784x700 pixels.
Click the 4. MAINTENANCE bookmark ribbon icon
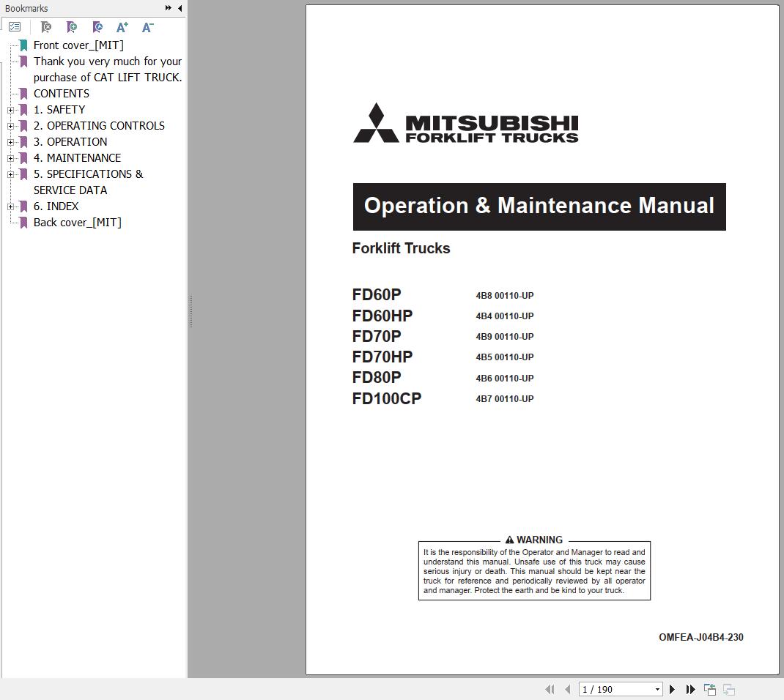tap(23, 158)
